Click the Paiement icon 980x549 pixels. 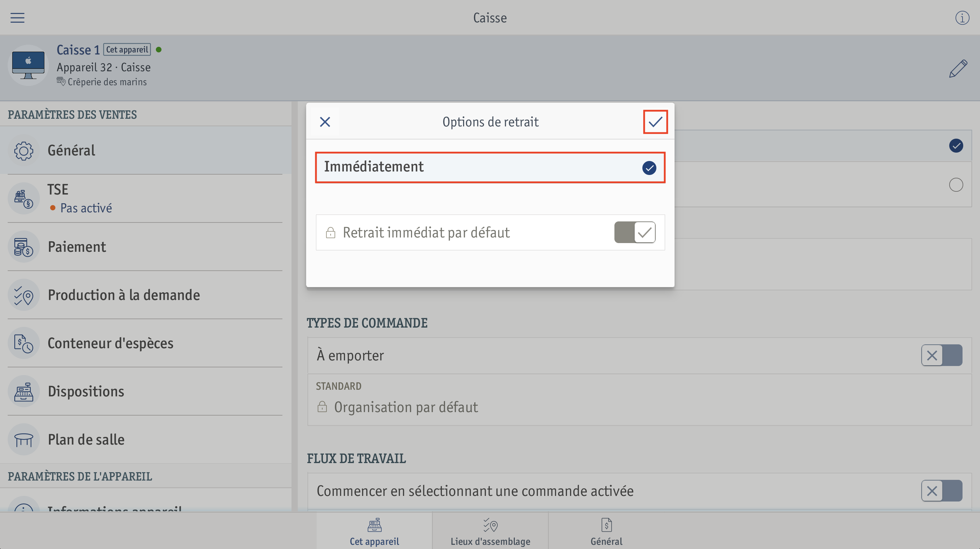coord(23,247)
